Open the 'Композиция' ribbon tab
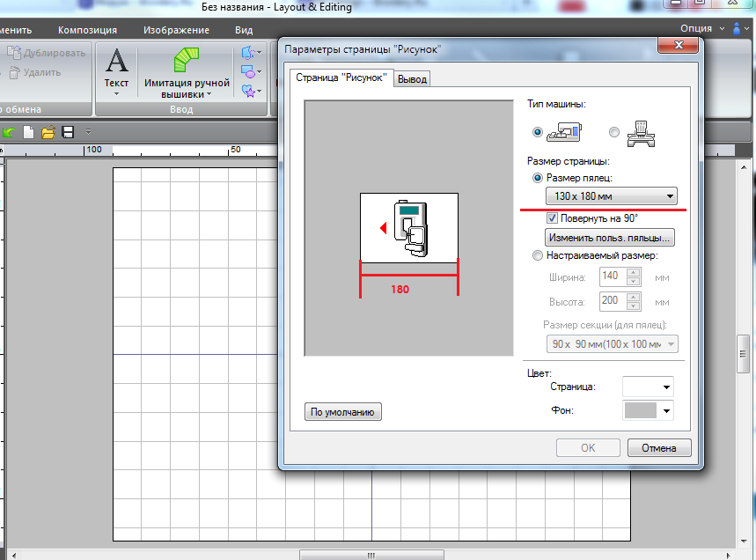The width and height of the screenshot is (756, 560). (x=87, y=30)
